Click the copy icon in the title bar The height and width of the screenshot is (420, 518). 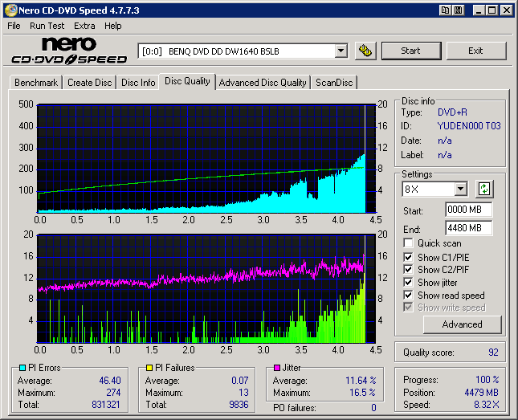pos(445,10)
